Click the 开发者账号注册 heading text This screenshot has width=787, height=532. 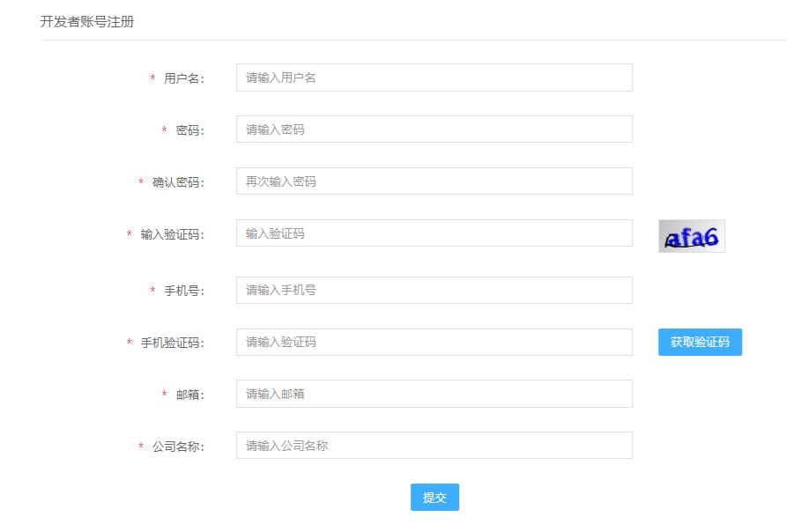tap(87, 21)
